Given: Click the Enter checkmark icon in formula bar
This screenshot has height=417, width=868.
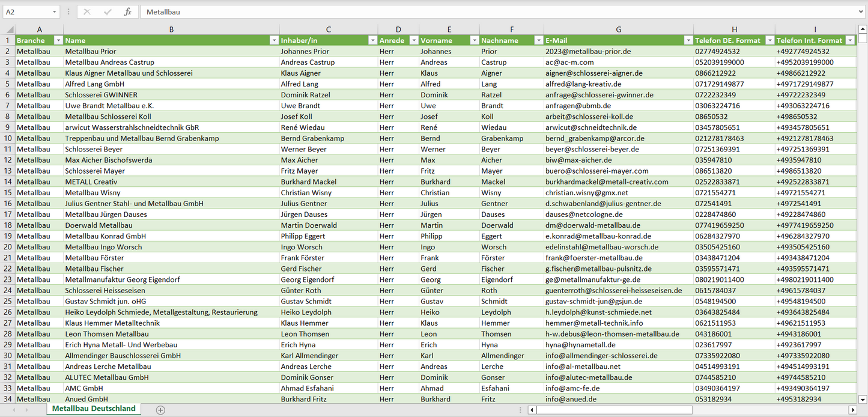Looking at the screenshot, I should click(108, 12).
